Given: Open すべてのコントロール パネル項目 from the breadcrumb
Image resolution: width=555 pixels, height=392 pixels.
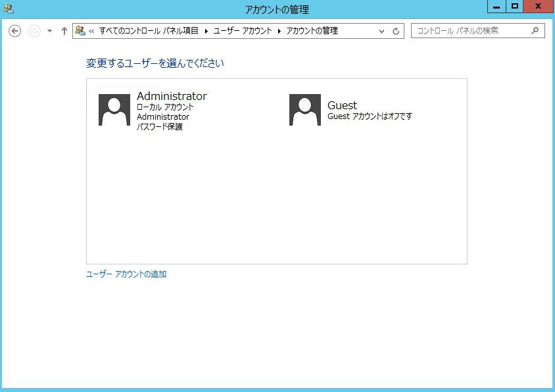Looking at the screenshot, I should point(148,30).
